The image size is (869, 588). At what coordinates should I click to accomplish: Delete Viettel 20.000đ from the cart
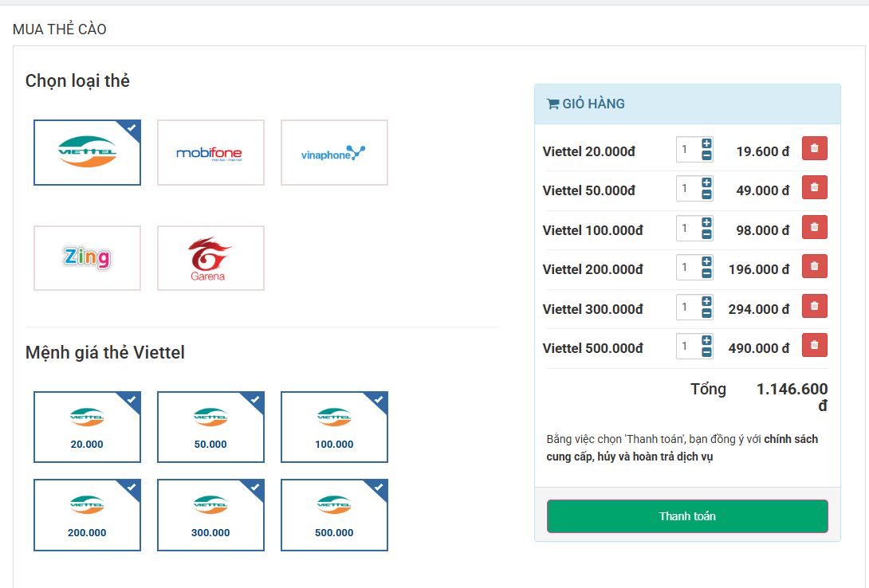(814, 148)
